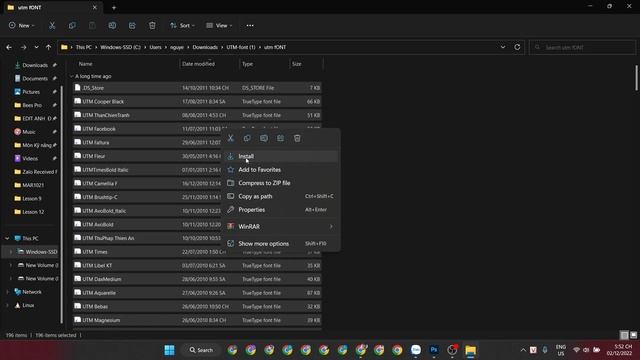Choose Compress to ZIP file
Image resolution: width=640 pixels, height=360 pixels.
coord(281,183)
